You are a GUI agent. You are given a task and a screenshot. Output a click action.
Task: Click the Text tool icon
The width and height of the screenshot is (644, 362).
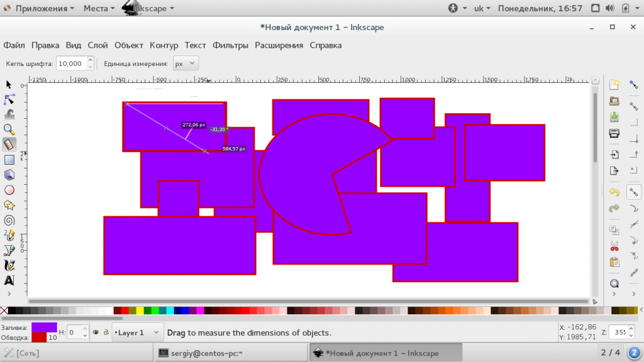(9, 280)
